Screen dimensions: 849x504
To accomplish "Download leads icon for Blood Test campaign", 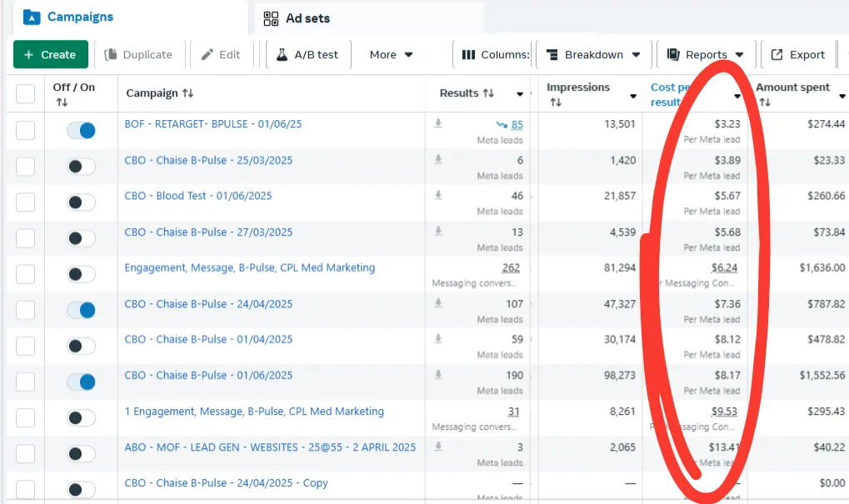I will tap(438, 195).
